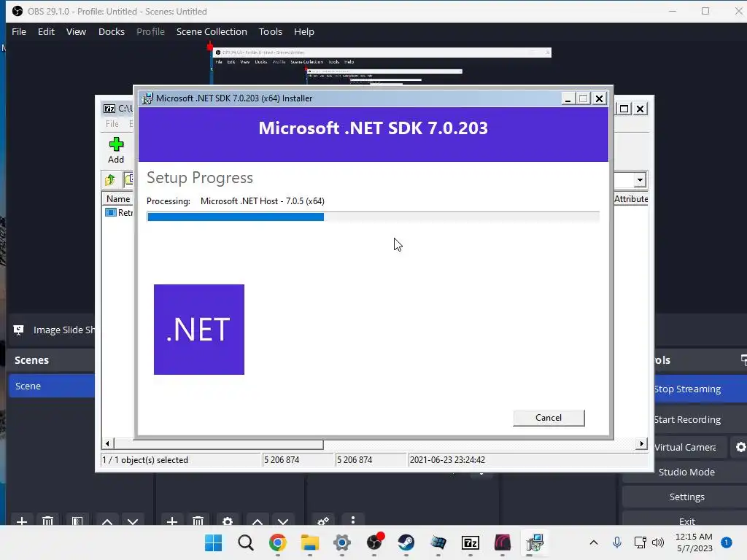Viewport: 747px width, 560px height.
Task: Open Scene Collection menu
Action: click(212, 31)
